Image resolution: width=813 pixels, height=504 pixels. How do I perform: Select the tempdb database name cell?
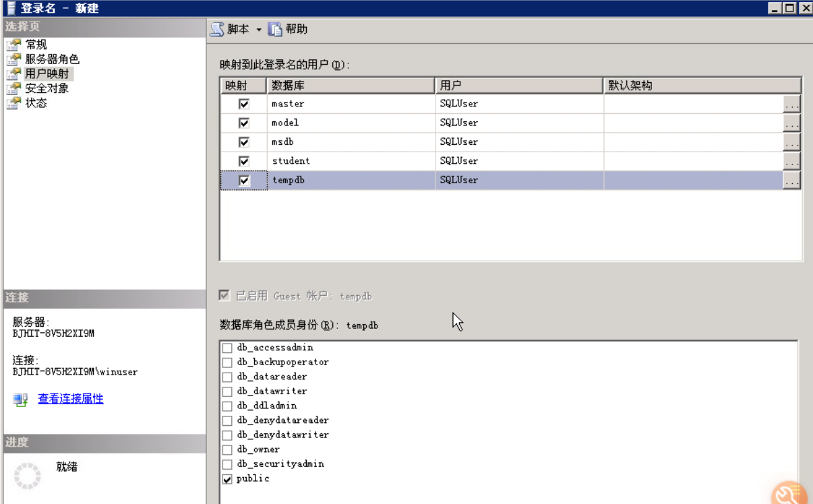(x=351, y=180)
